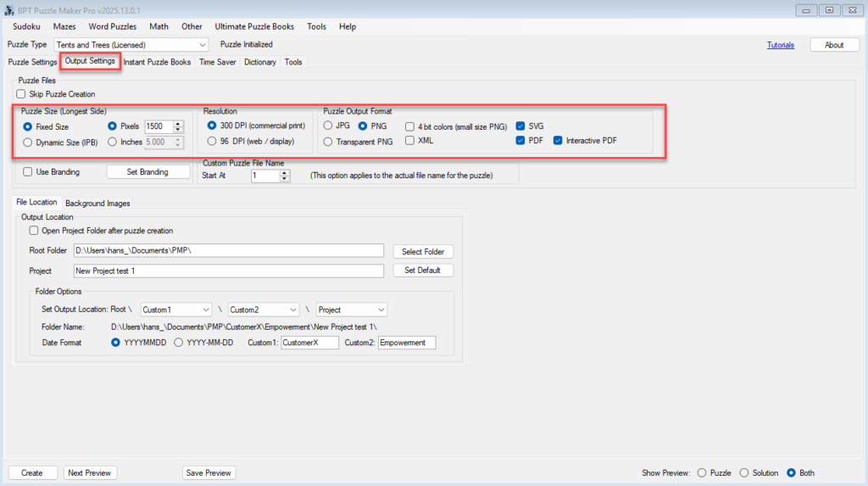Screen dimensions: 868x486
Task: Increase the Pixels spinner value
Action: (178, 123)
